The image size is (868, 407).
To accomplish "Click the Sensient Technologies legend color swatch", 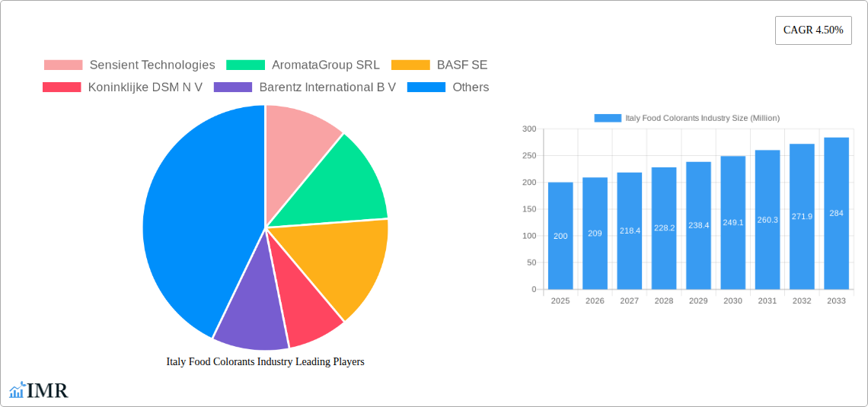I will pyautogui.click(x=63, y=65).
